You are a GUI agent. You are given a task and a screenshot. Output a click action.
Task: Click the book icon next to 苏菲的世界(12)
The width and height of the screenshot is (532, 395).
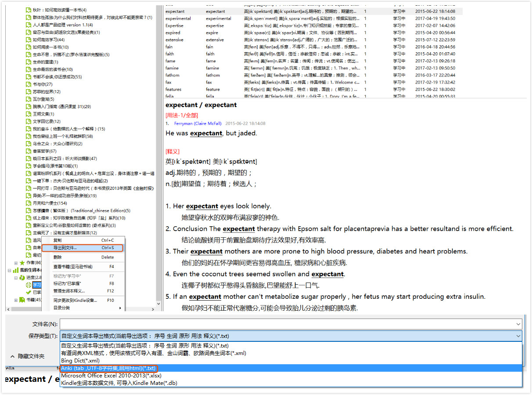29,91
